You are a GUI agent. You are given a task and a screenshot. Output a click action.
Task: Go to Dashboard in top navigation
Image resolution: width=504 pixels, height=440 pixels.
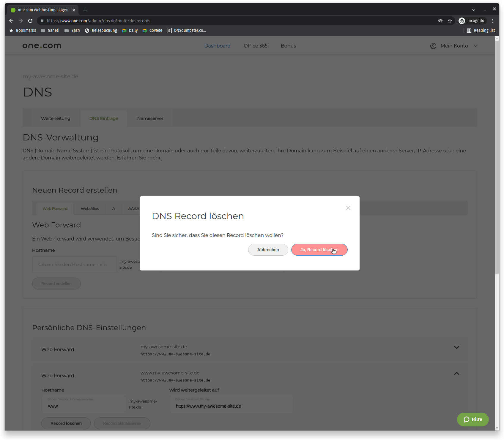(x=217, y=46)
